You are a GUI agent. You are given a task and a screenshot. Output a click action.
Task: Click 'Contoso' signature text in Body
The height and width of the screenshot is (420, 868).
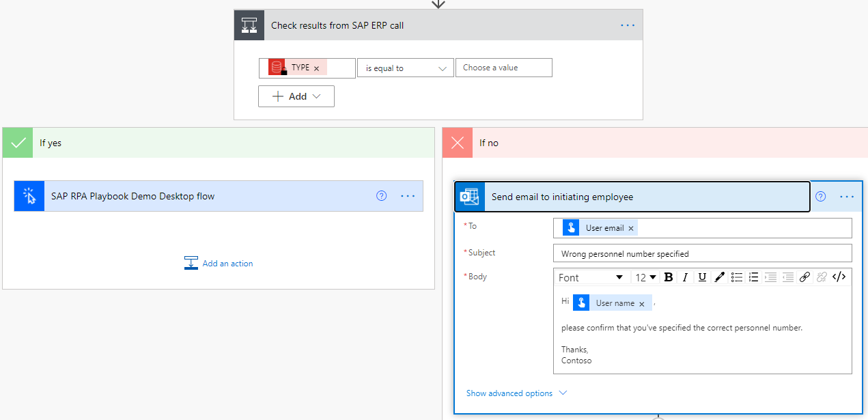click(576, 361)
